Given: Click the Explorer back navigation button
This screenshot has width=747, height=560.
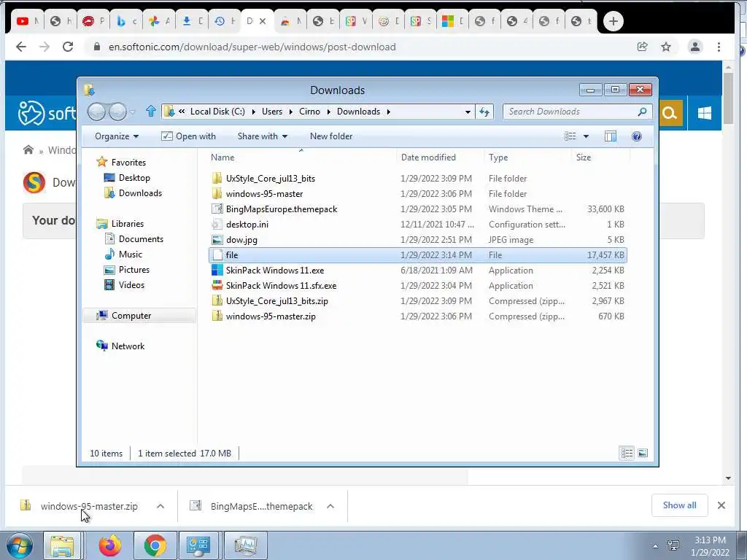Looking at the screenshot, I should (x=96, y=112).
